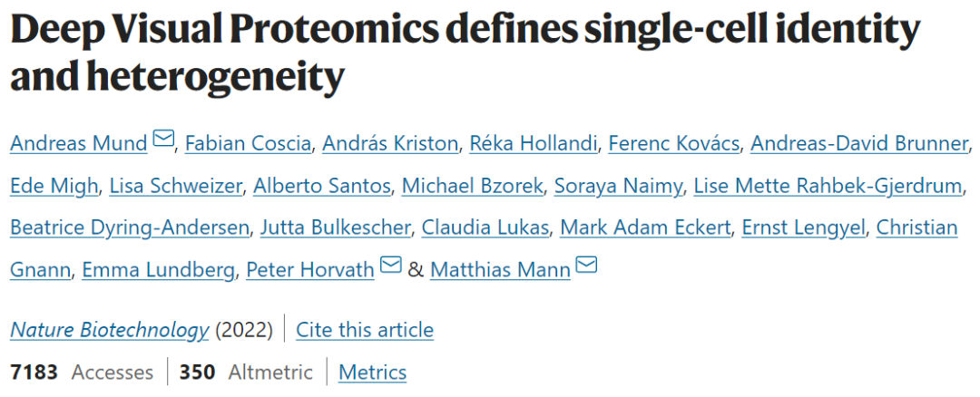Click on Andreas-David Brunner

[860, 142]
